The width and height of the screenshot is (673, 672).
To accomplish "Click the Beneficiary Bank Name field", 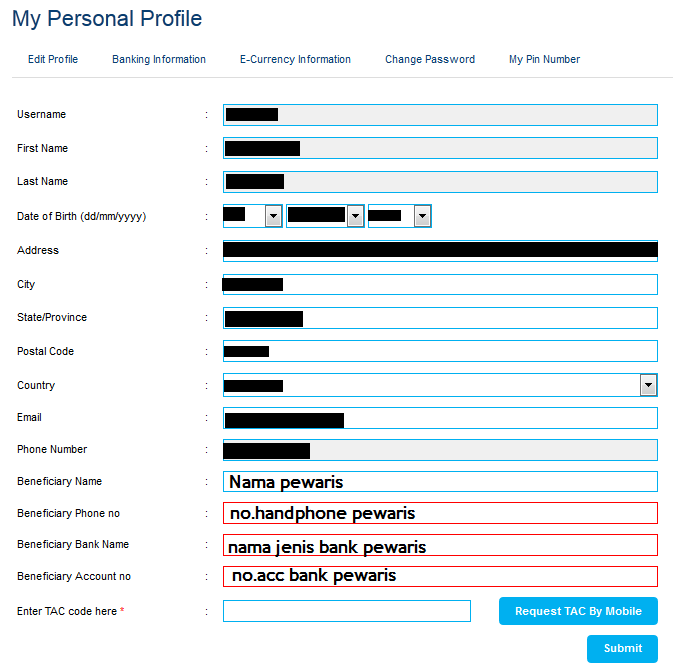I will click(440, 545).
